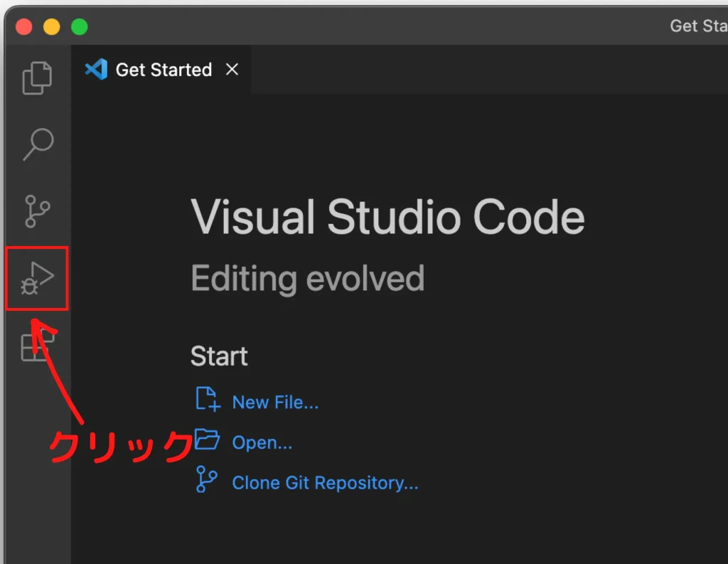The height and width of the screenshot is (564, 728).
Task: Click the Visual Studio Code heading
Action: (x=387, y=217)
